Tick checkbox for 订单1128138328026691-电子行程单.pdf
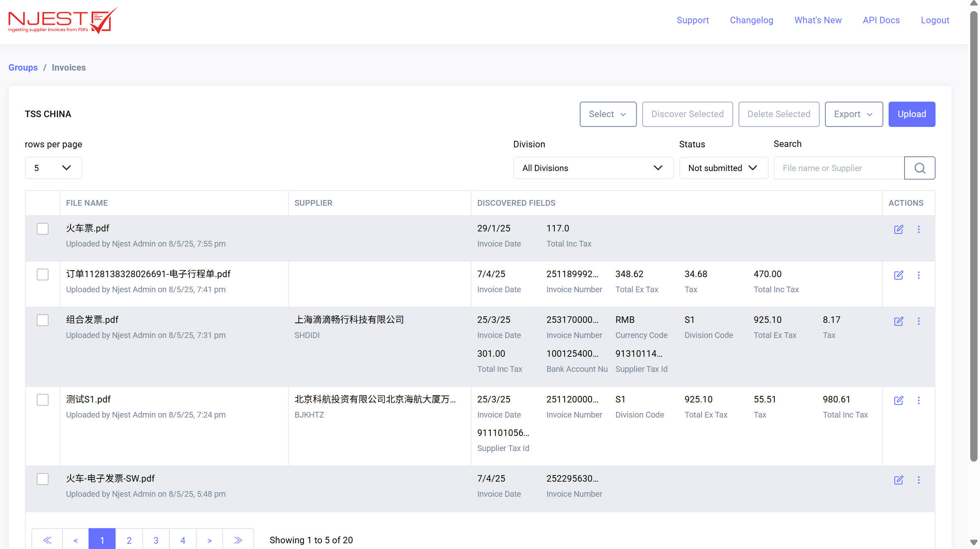Image resolution: width=980 pixels, height=549 pixels. [x=42, y=274]
